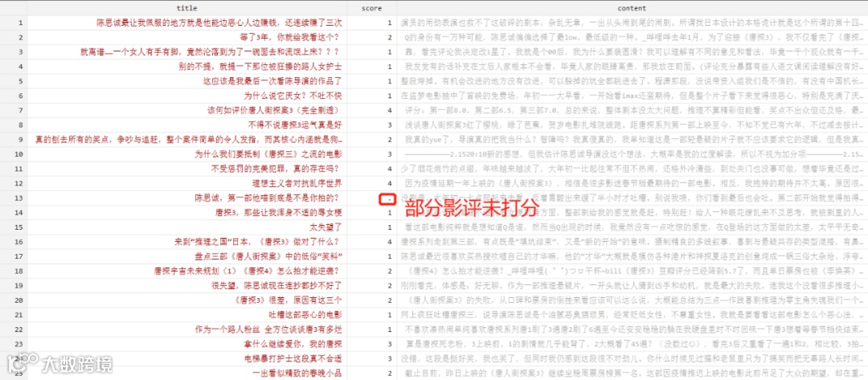Select content starting '因为疫情延期一年上映'
Viewport: 868px width, 380px height.
(633, 183)
